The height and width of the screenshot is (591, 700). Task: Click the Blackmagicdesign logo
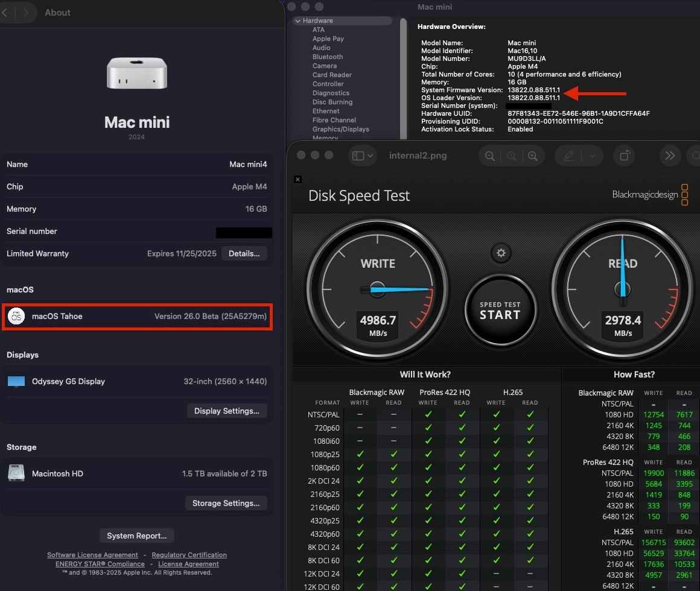tap(650, 195)
